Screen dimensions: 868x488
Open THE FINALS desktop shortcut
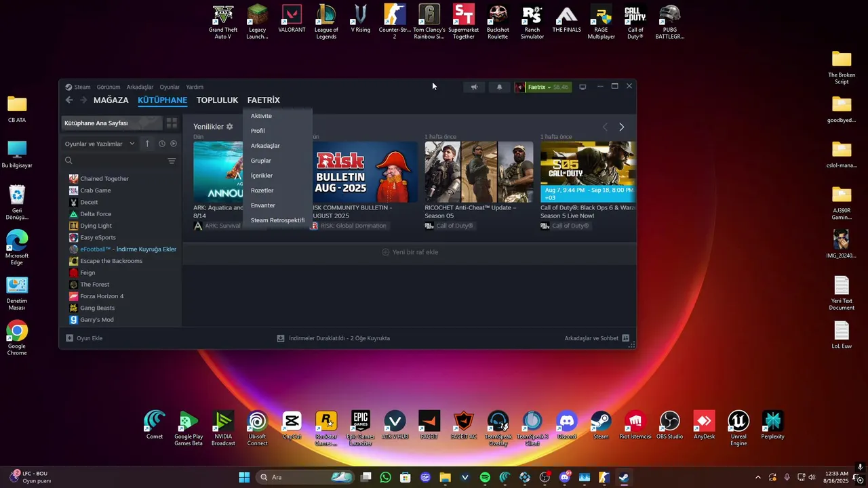pos(567,19)
